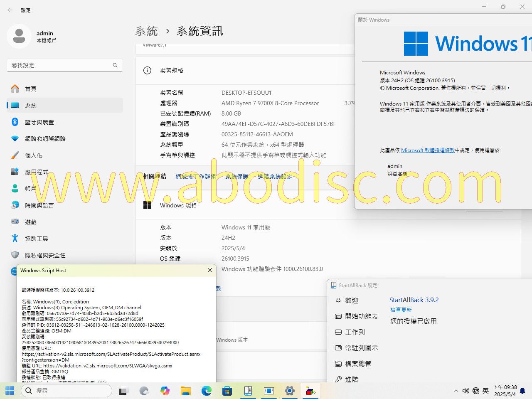Close the Windows Script Host dialog
Image resolution: width=532 pixels, height=399 pixels.
point(210,270)
